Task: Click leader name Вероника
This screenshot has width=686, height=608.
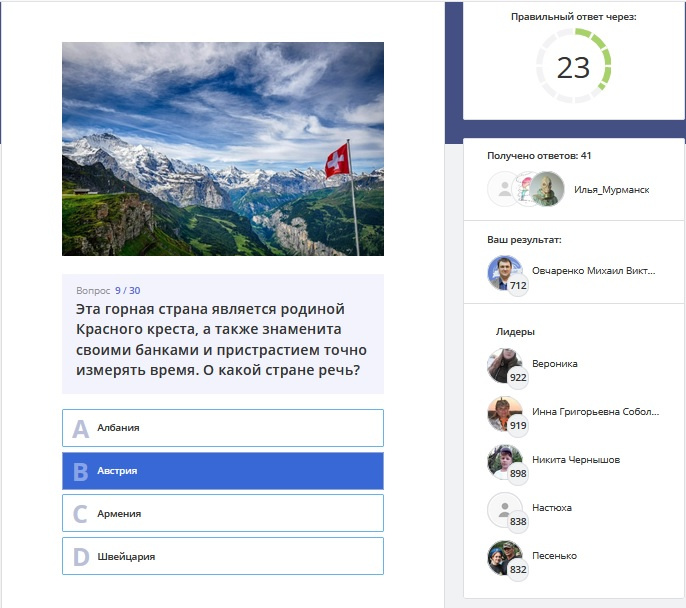Action: coord(554,364)
